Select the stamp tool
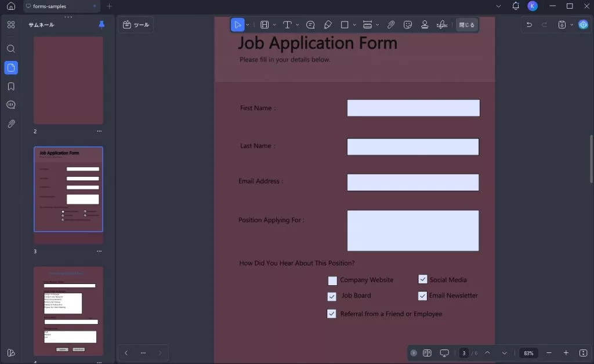 click(x=425, y=25)
